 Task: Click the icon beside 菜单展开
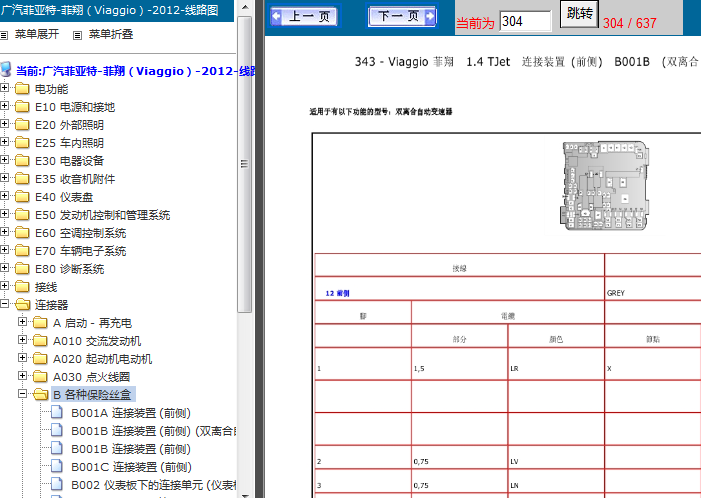click(x=4, y=35)
